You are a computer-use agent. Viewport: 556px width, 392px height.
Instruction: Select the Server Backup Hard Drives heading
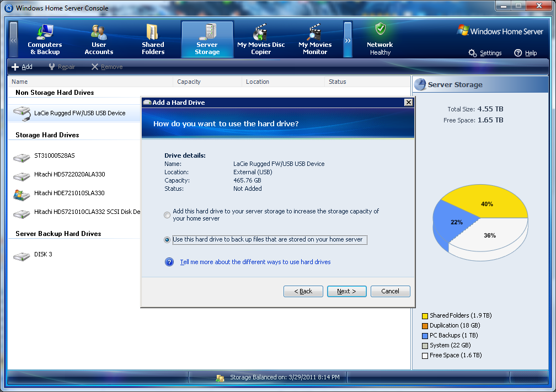click(58, 234)
